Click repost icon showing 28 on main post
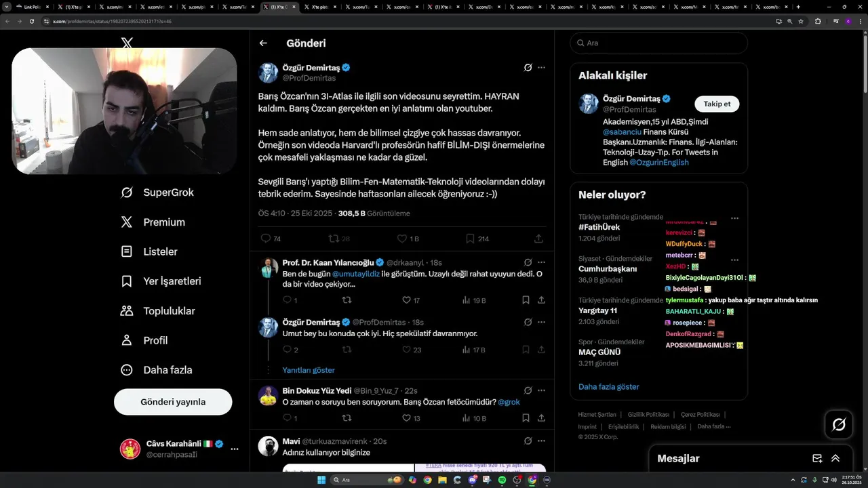Screen dimensions: 868x488 click(338, 239)
